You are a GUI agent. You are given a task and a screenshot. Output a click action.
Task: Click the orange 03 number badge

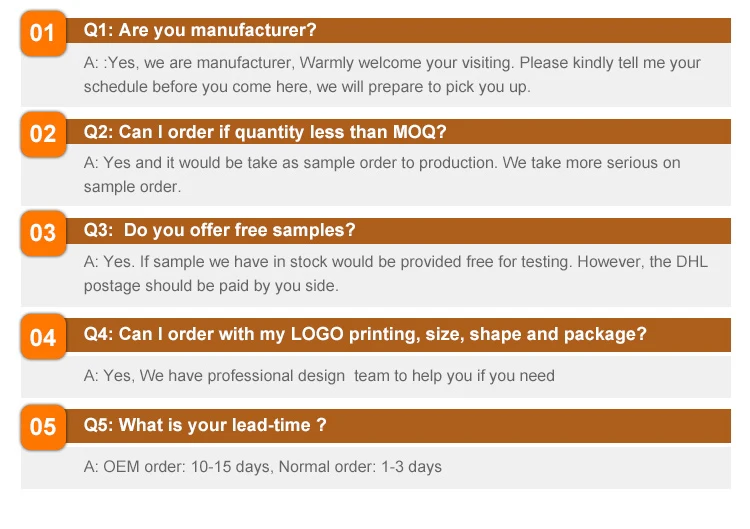(43, 233)
